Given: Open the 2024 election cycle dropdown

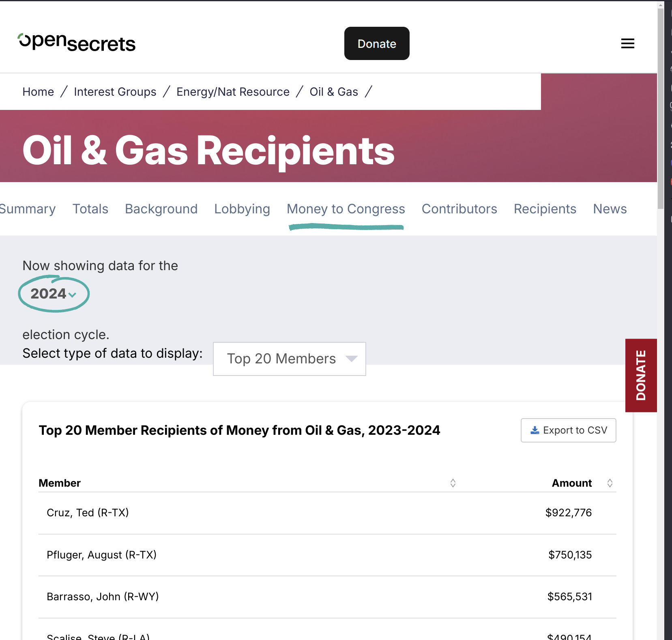Looking at the screenshot, I should 54,294.
